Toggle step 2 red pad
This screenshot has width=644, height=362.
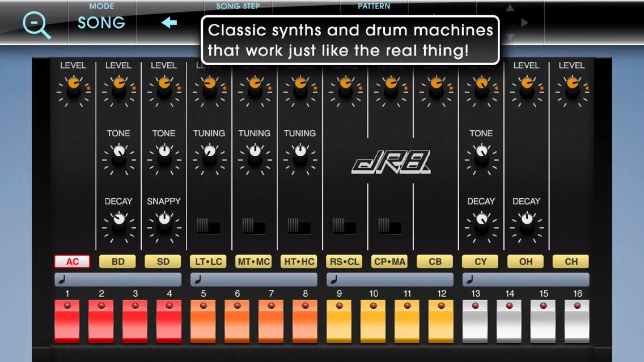[x=101, y=321]
